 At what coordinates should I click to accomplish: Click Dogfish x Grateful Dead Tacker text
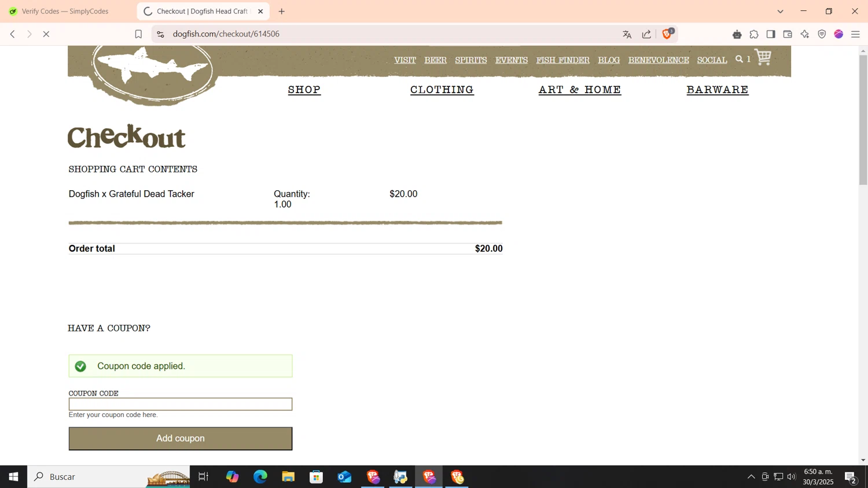[x=131, y=194]
